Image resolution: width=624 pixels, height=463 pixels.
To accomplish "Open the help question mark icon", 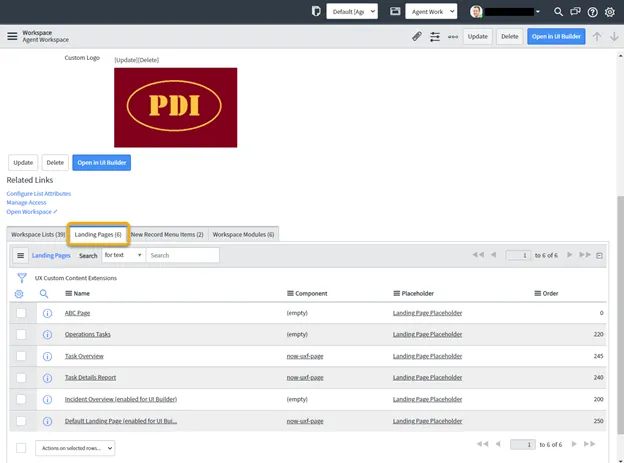I will point(593,12).
